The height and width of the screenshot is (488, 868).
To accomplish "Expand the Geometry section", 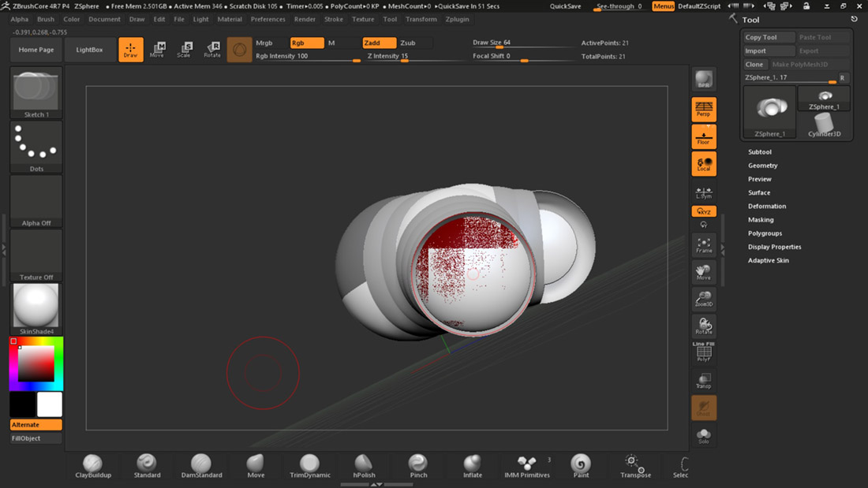I will coord(763,166).
